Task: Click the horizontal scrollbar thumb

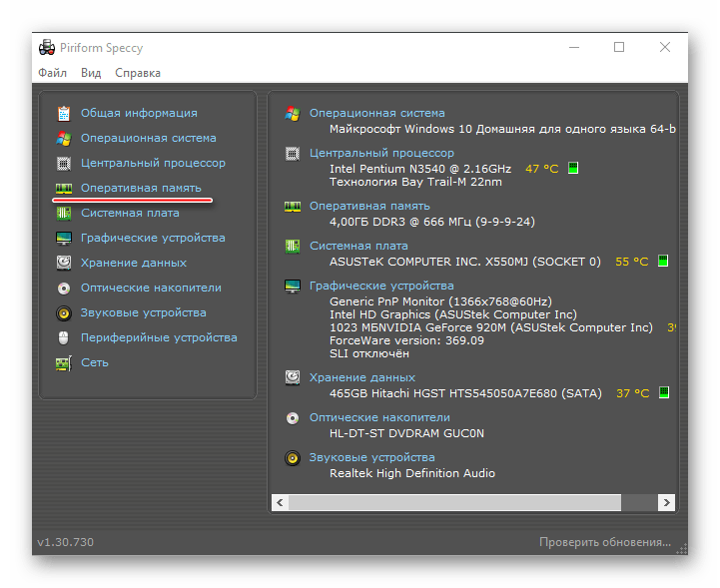Action: click(454, 503)
